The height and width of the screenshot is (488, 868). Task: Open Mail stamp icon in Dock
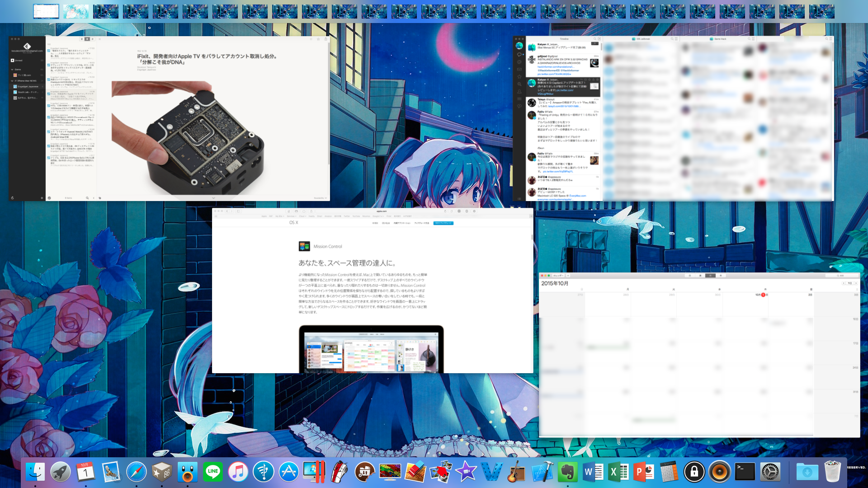coord(111,472)
